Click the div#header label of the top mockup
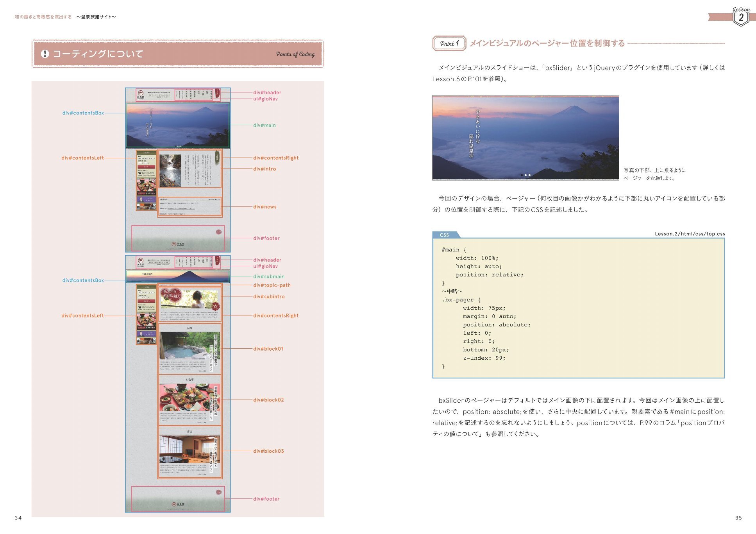The height and width of the screenshot is (534, 756). (267, 93)
